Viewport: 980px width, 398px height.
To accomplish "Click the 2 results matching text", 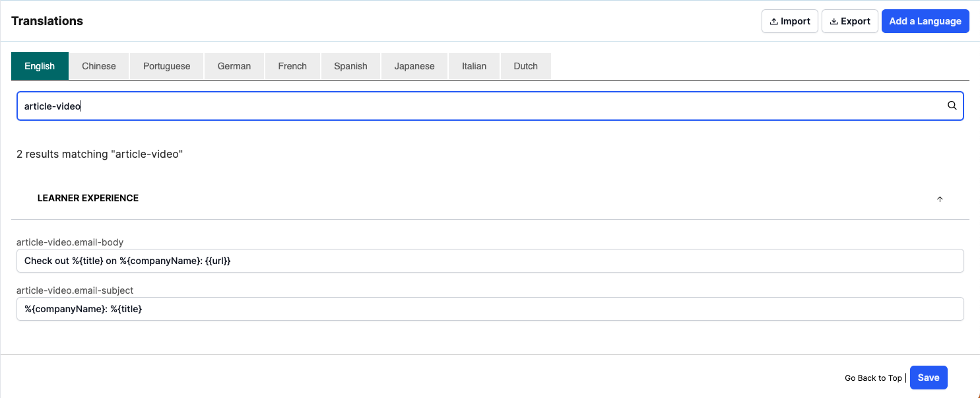I will pos(100,154).
